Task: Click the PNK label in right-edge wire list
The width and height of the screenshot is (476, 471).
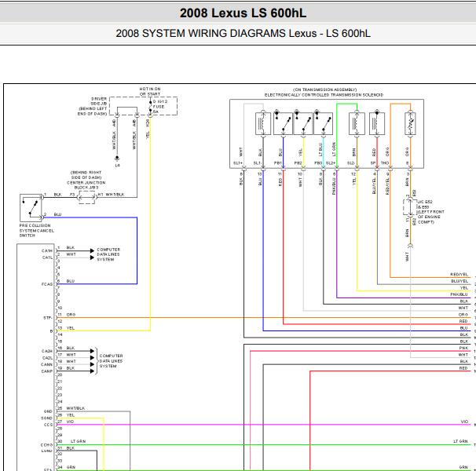Action: (463, 348)
